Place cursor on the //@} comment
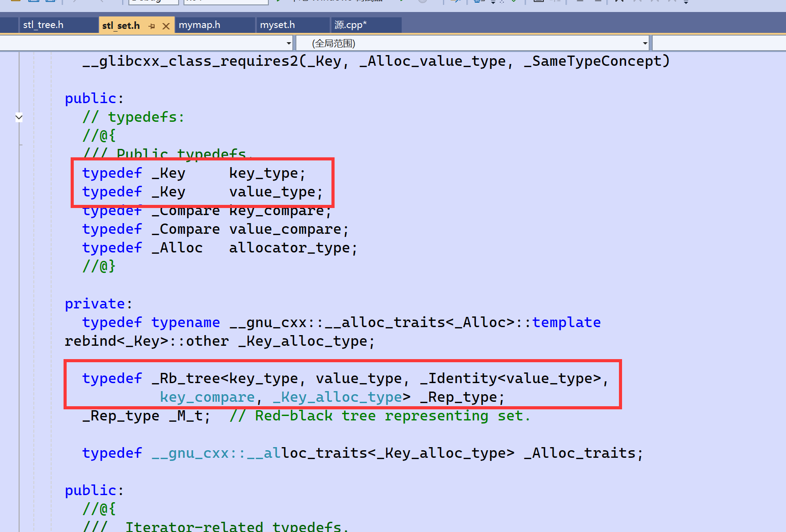786x532 pixels. coord(99,266)
